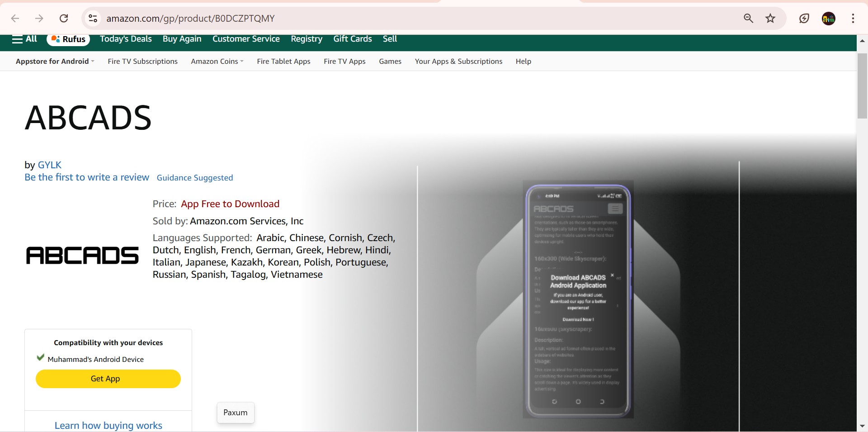
Task: Launch the Rufus assistant
Action: tap(68, 39)
